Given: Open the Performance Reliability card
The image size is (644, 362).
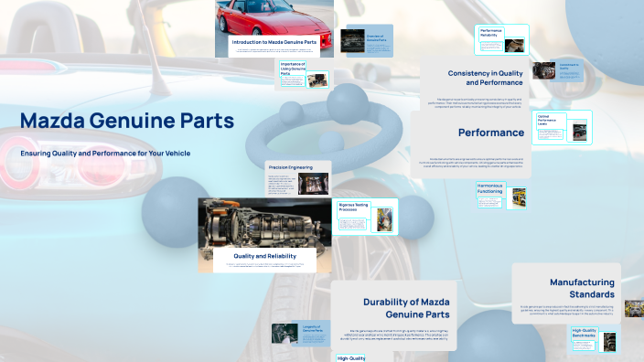Looking at the screenshot, I should 501,40.
